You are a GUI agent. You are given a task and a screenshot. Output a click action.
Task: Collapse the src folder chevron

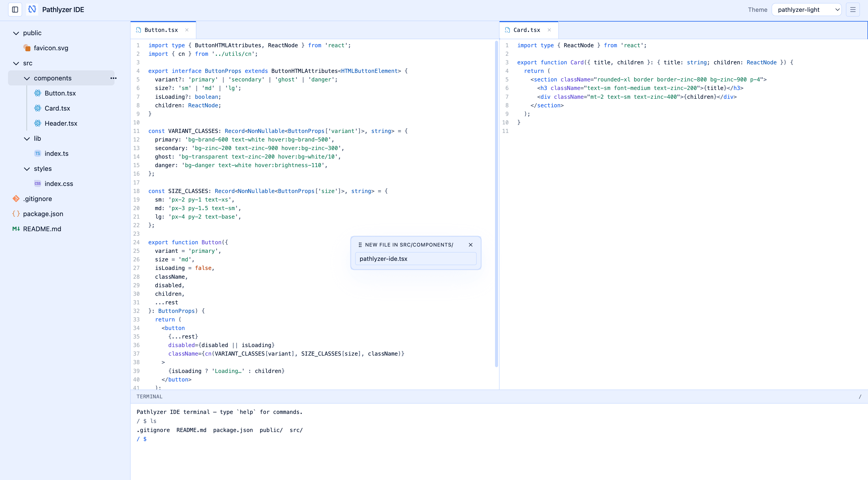point(16,63)
